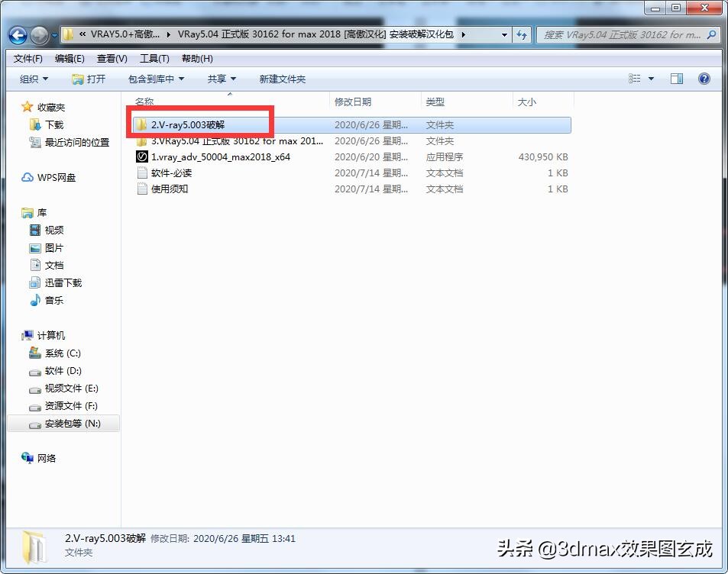Image resolution: width=728 pixels, height=574 pixels.
Task: Click the 库 libraries item
Action: [x=34, y=212]
